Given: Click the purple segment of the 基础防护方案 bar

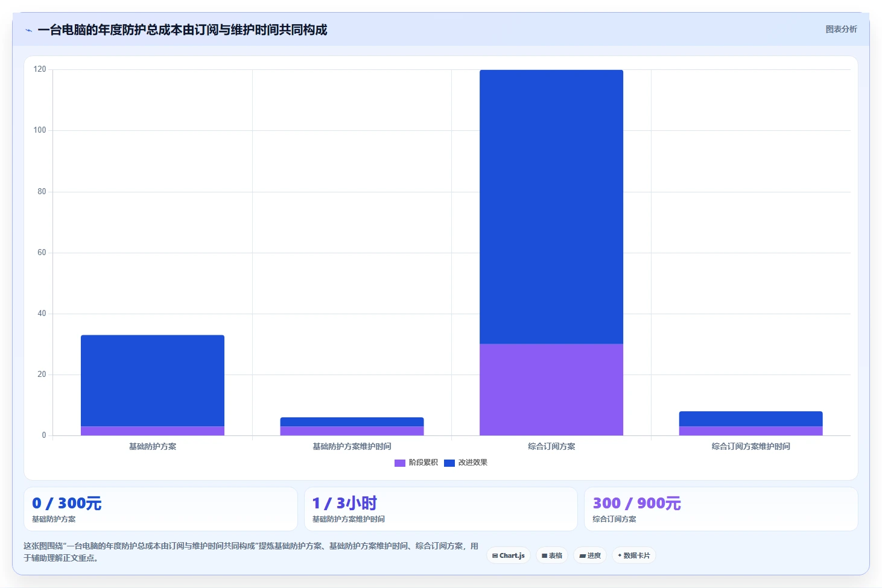Looking at the screenshot, I should pyautogui.click(x=153, y=431).
